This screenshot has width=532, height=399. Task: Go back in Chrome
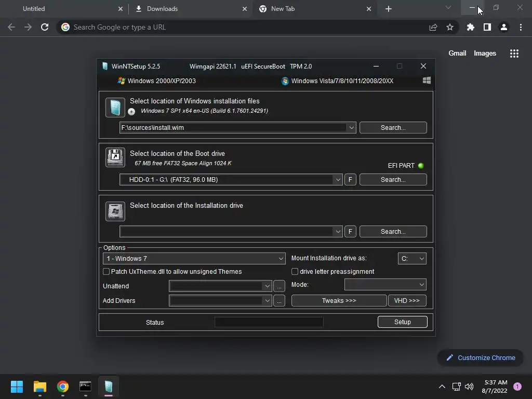pyautogui.click(x=11, y=27)
